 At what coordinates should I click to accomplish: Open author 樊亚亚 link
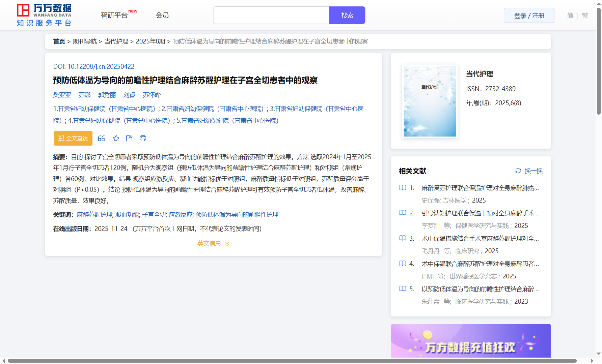[62, 95]
